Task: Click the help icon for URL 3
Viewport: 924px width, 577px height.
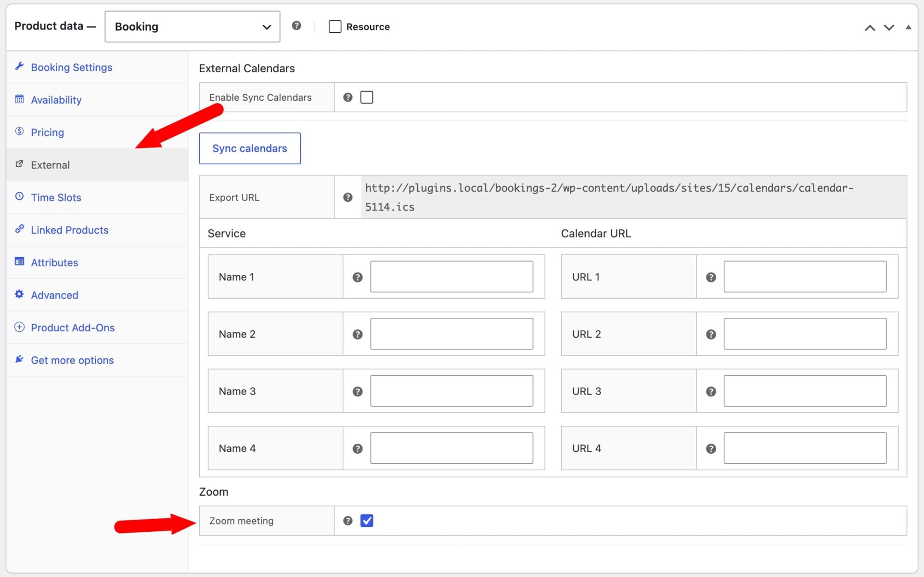Action: click(x=711, y=392)
